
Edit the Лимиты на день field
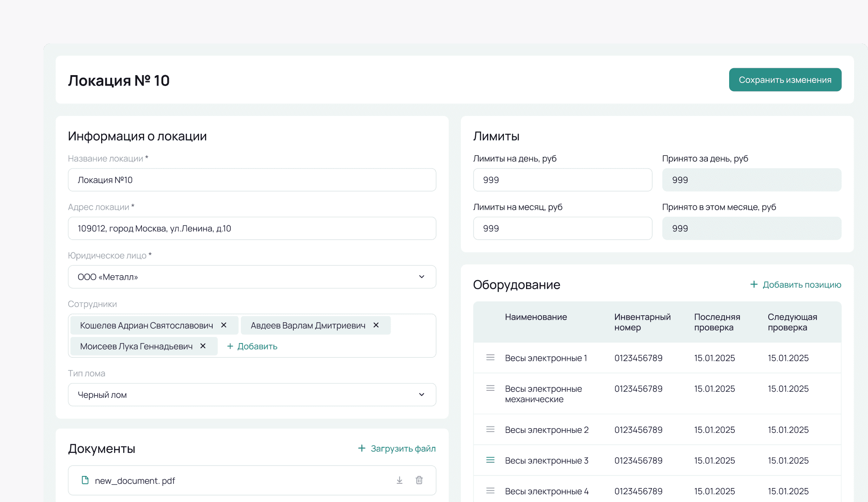[x=562, y=180]
